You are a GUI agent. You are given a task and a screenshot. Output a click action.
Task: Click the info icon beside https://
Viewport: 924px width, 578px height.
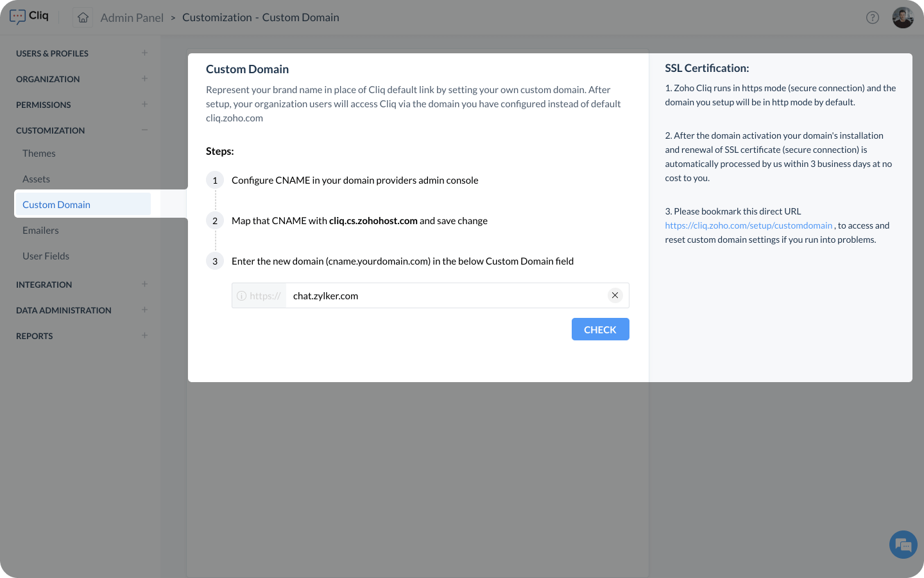(x=241, y=296)
